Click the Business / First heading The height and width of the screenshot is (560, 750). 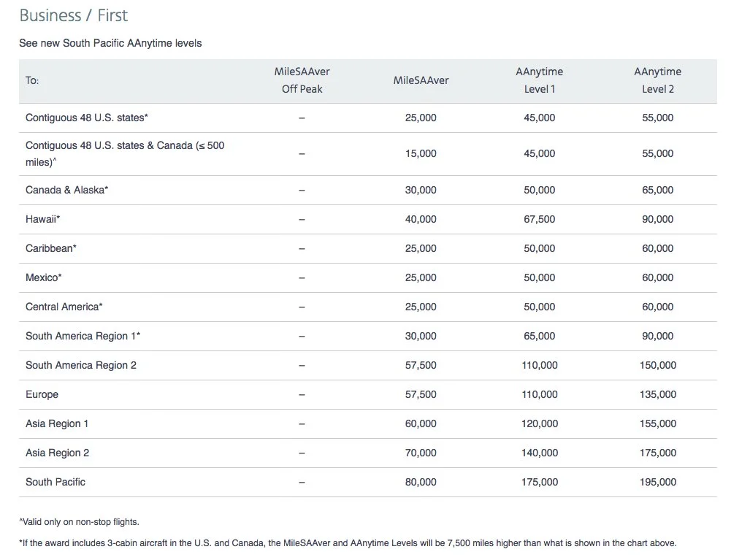click(x=73, y=15)
